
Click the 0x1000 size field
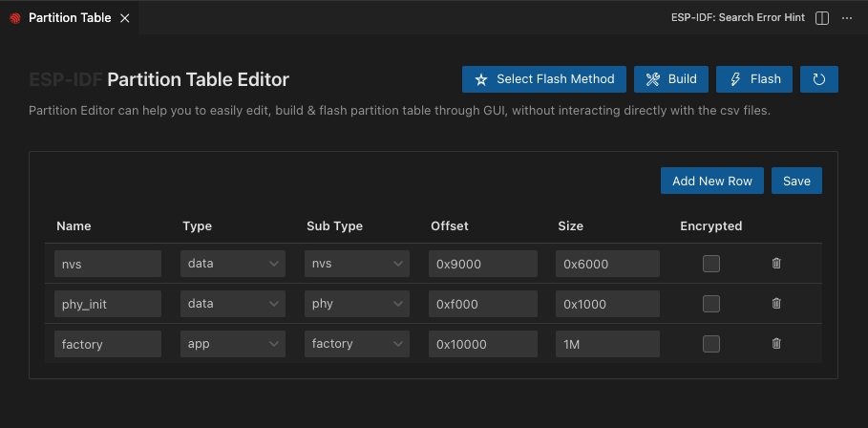point(608,304)
